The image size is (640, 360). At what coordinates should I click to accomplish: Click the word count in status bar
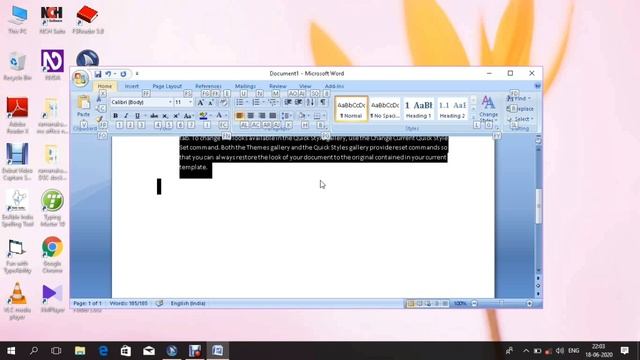click(x=128, y=303)
